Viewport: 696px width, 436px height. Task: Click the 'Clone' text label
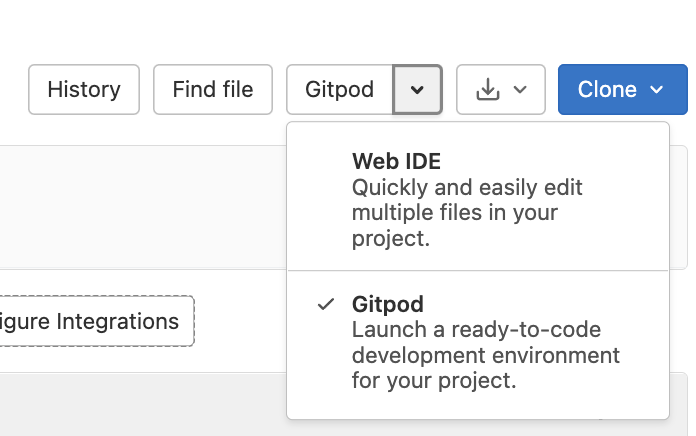[x=607, y=90]
